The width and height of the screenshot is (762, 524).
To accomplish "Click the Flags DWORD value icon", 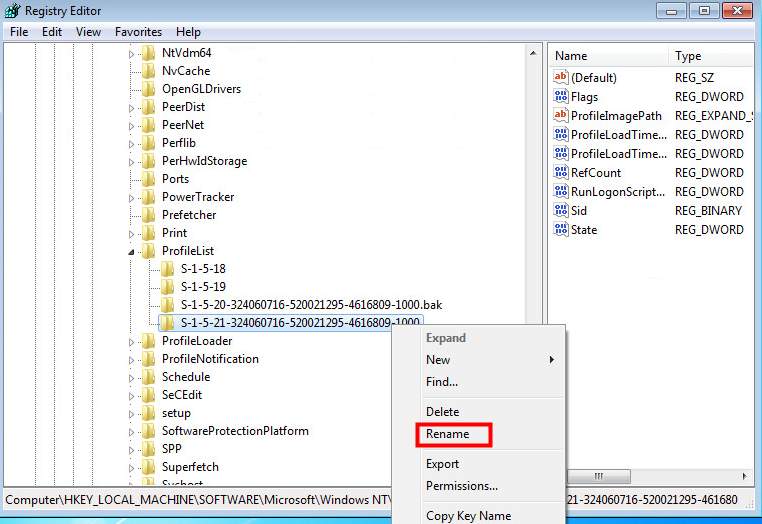I will [x=561, y=96].
